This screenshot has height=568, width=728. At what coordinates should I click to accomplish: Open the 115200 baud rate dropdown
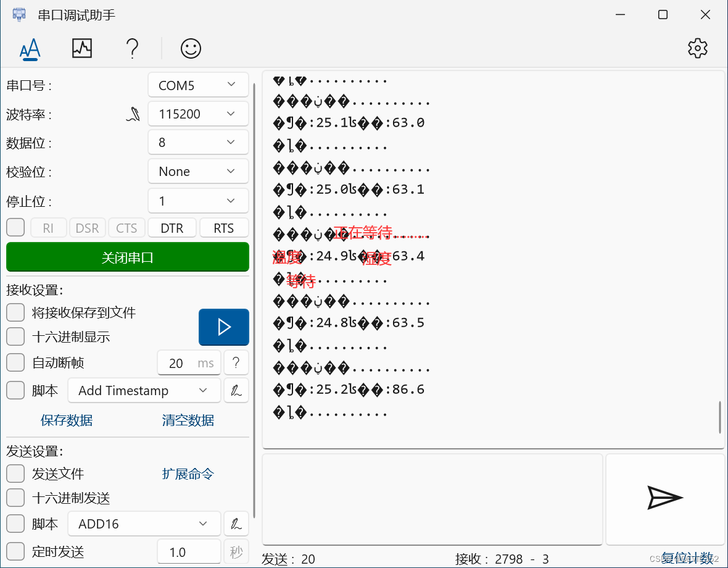click(198, 114)
